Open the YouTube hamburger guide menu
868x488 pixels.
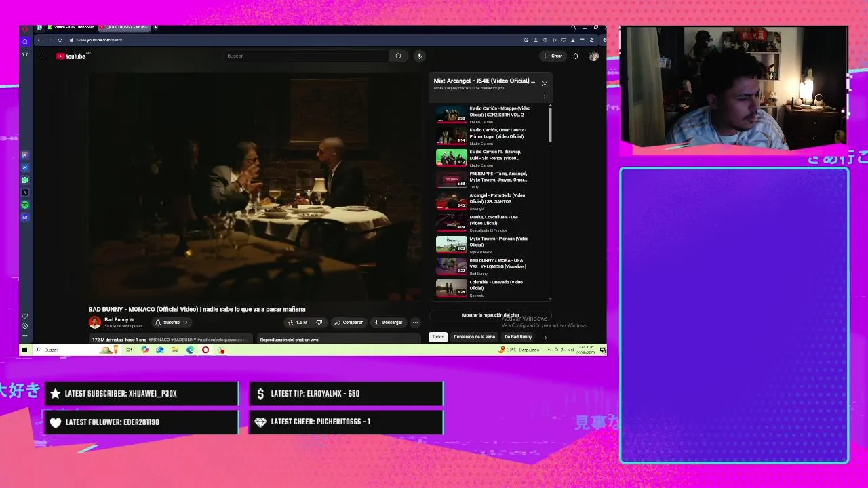pos(45,56)
